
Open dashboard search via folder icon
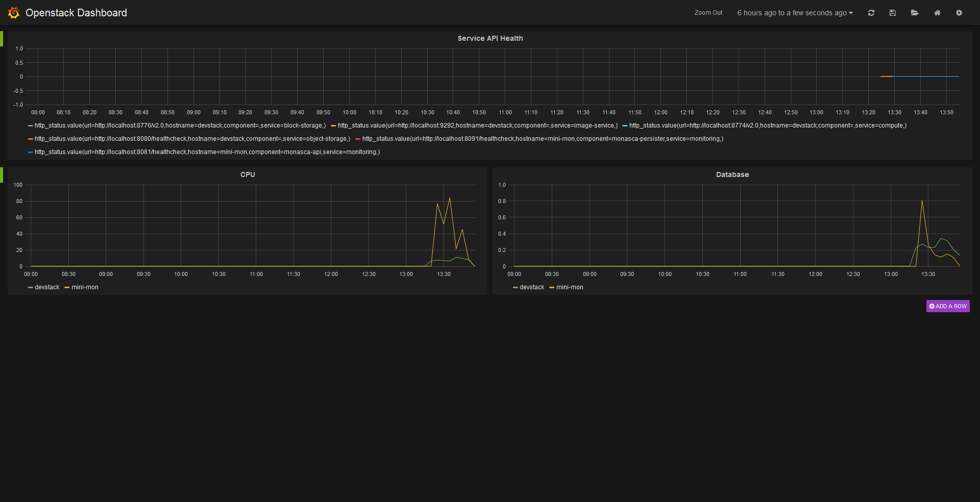tap(915, 13)
